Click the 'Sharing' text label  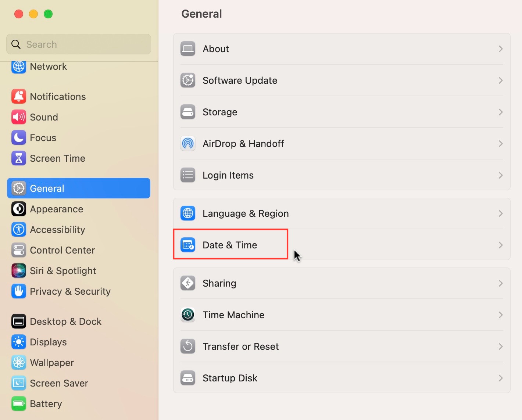219,283
